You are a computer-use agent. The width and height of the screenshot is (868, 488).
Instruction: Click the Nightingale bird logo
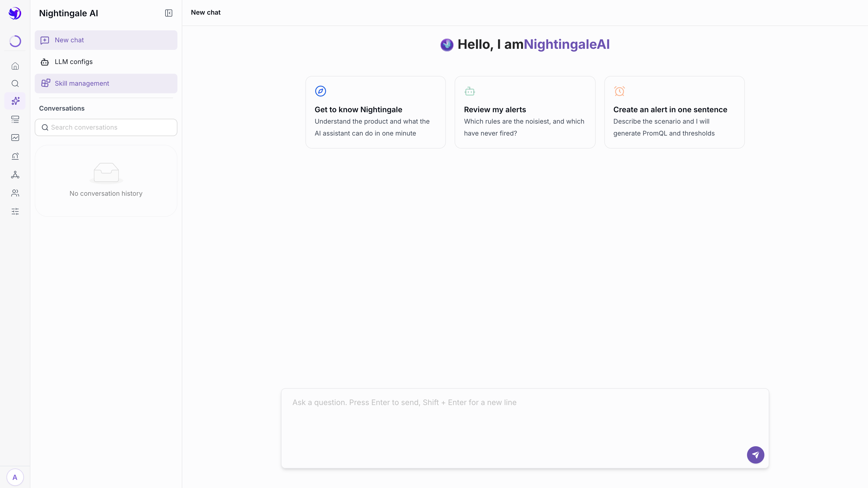(15, 13)
